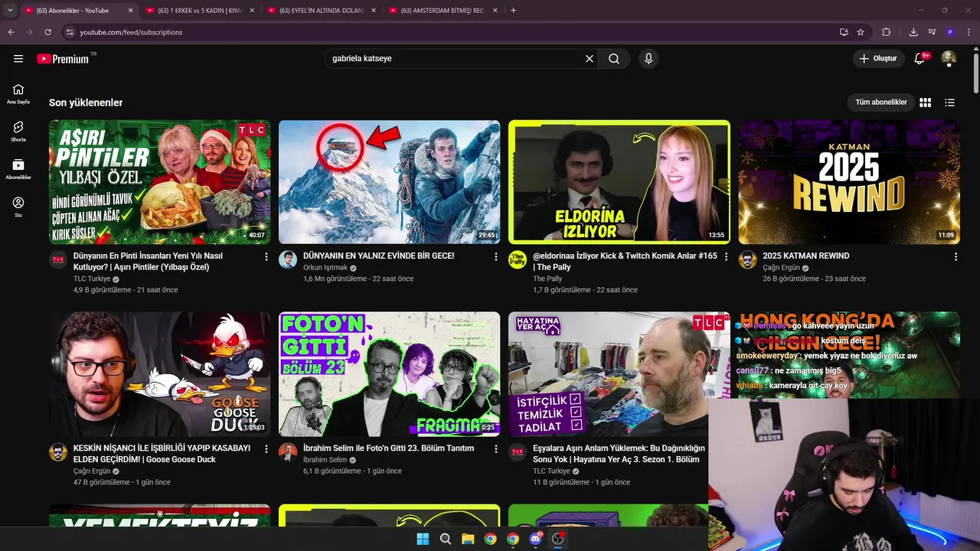Open the notifications bell
The width and height of the screenshot is (980, 551).
pos(920,58)
